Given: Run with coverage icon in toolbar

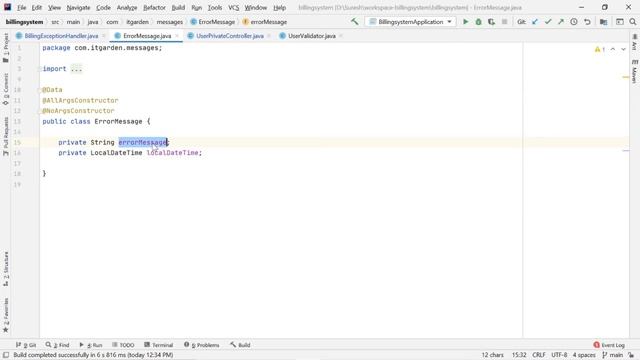Looking at the screenshot, I should coord(491,22).
